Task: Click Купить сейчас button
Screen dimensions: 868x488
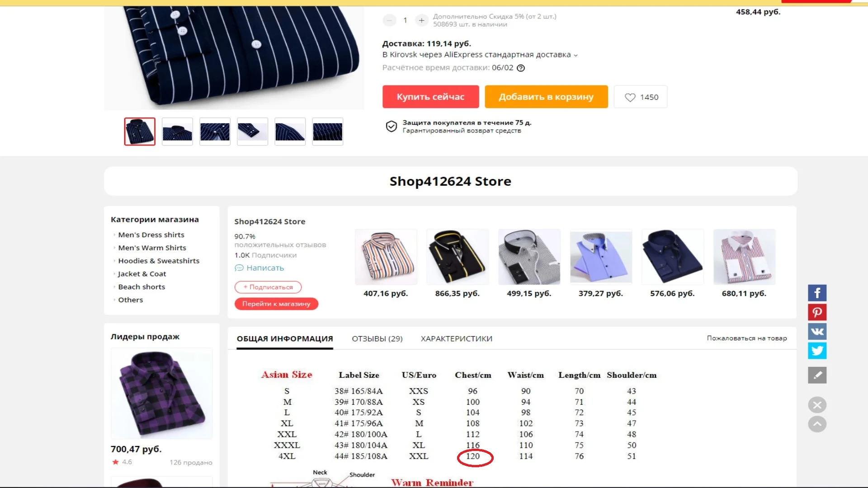Action: [430, 97]
